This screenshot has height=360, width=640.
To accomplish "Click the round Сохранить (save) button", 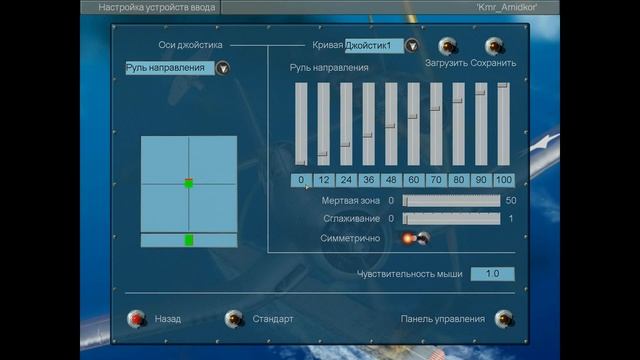I will (494, 46).
